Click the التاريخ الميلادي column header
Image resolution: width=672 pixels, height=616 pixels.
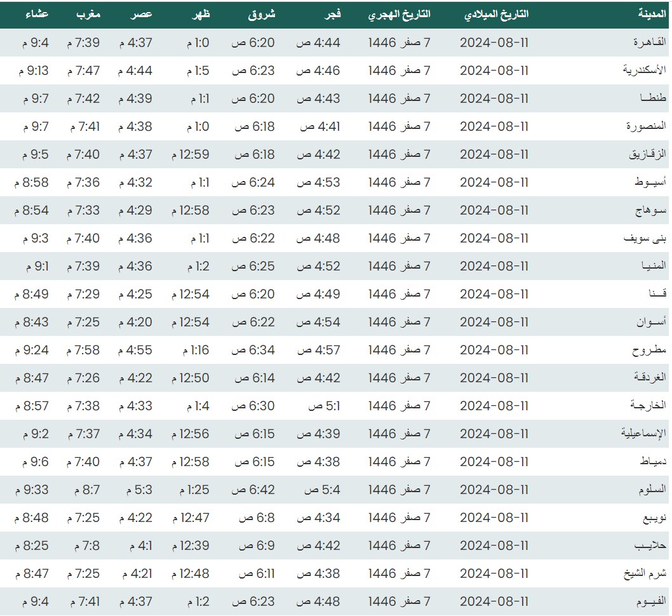497,15
